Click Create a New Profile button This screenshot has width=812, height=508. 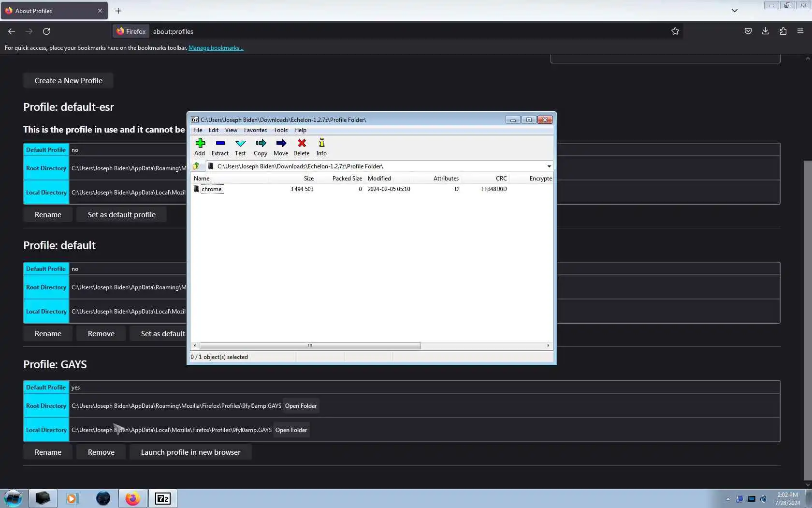pos(68,81)
